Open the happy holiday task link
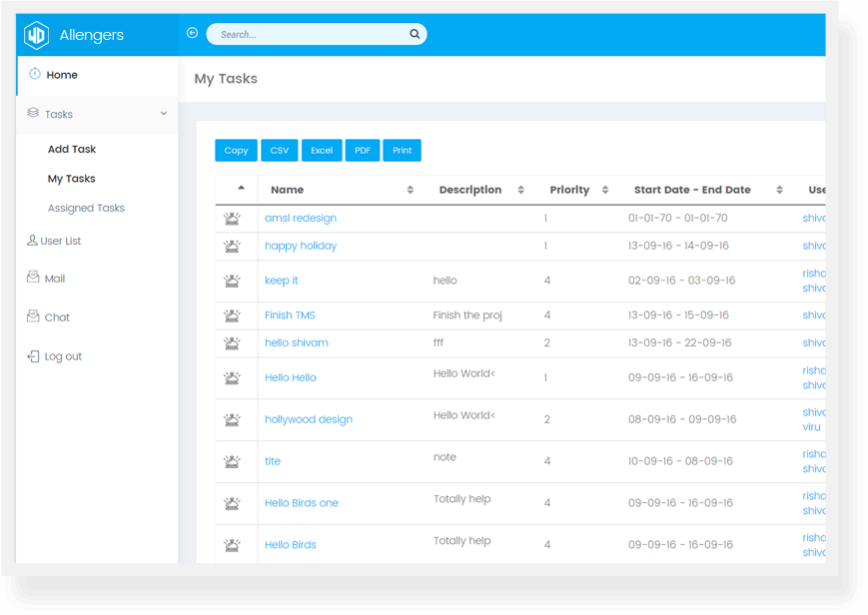This screenshot has width=868, height=615. (x=301, y=246)
